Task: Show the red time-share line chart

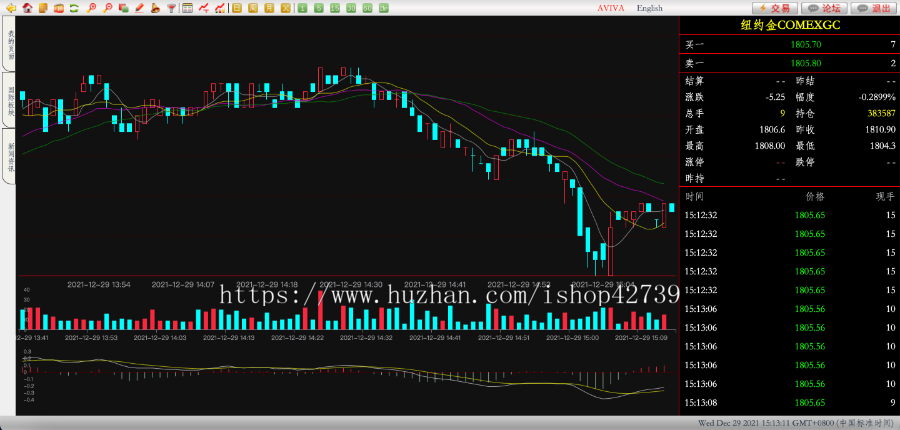Action: coord(203,8)
